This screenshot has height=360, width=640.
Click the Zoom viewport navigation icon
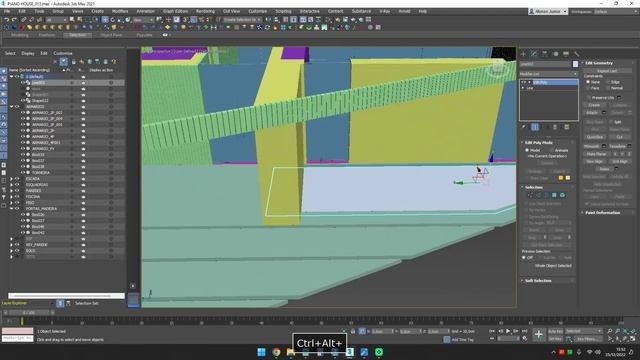point(609,331)
